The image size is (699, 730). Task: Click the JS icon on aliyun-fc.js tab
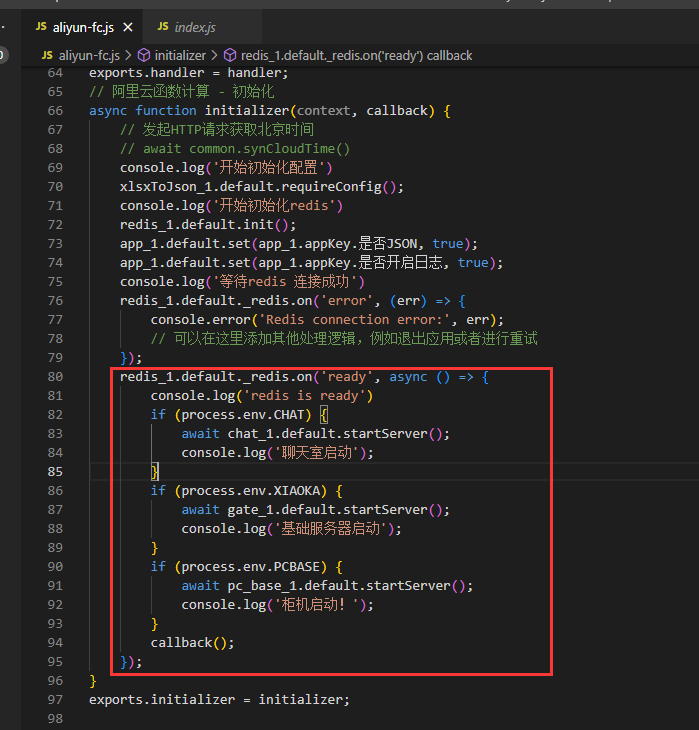(x=41, y=27)
